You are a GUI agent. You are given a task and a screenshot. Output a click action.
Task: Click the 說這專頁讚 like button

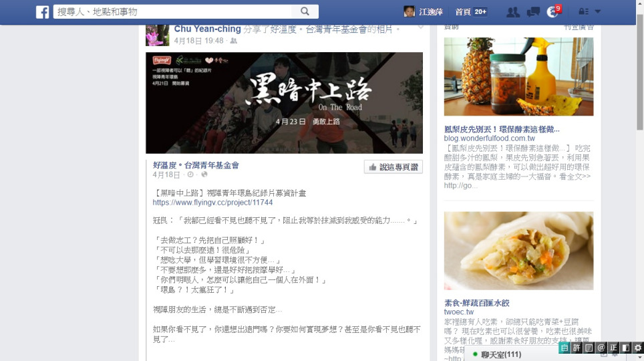point(393,167)
